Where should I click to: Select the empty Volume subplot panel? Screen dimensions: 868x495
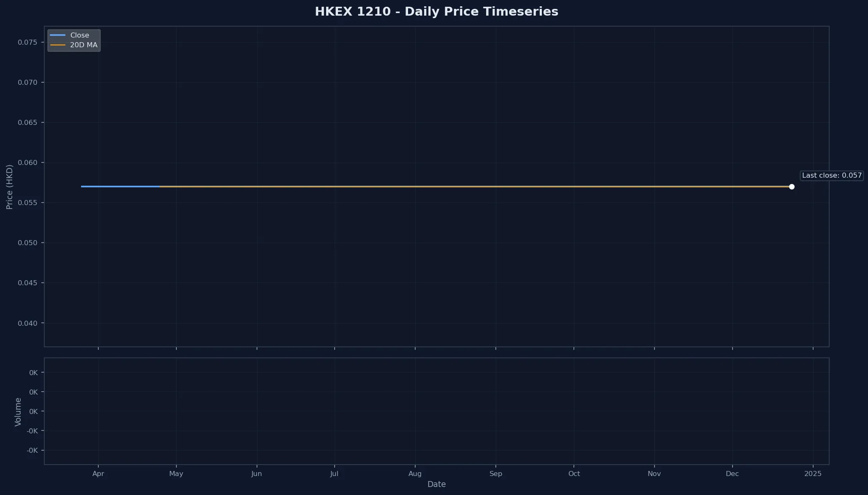436,411
